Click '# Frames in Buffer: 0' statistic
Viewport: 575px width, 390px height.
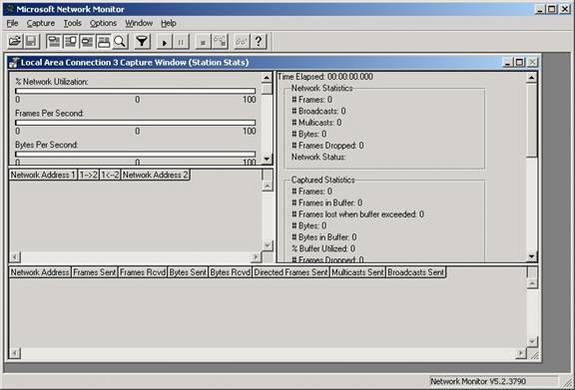point(327,203)
